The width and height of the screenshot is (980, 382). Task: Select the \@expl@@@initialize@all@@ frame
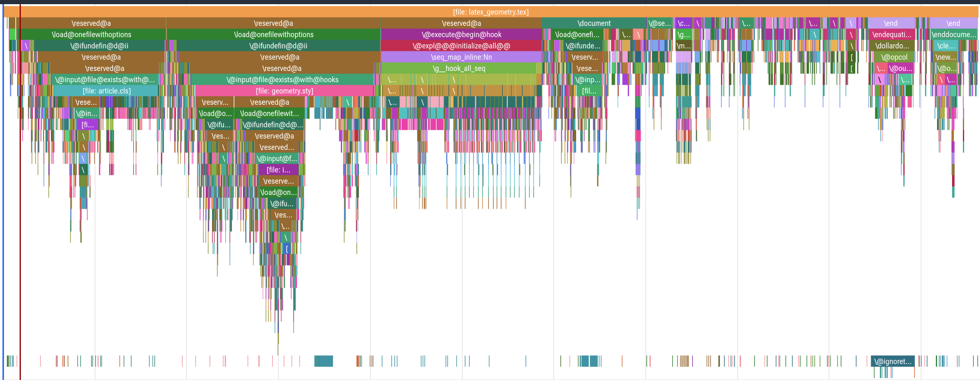[461, 46]
